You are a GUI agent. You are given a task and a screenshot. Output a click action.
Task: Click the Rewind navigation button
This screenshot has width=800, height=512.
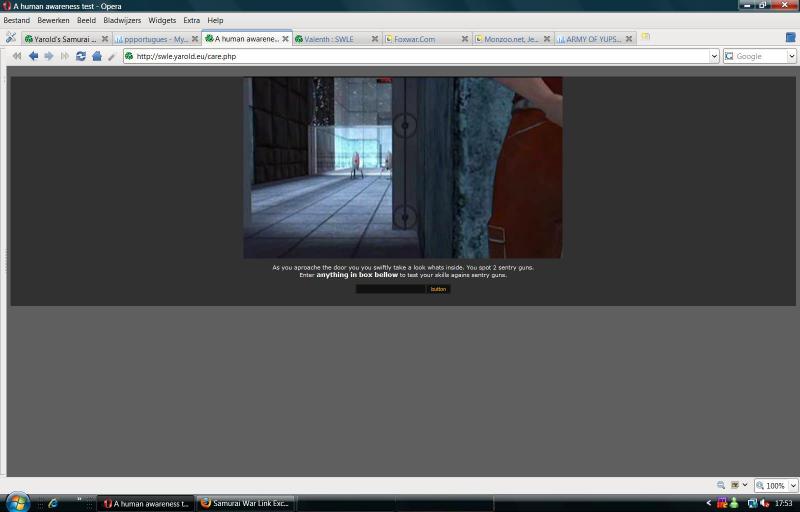(x=17, y=56)
